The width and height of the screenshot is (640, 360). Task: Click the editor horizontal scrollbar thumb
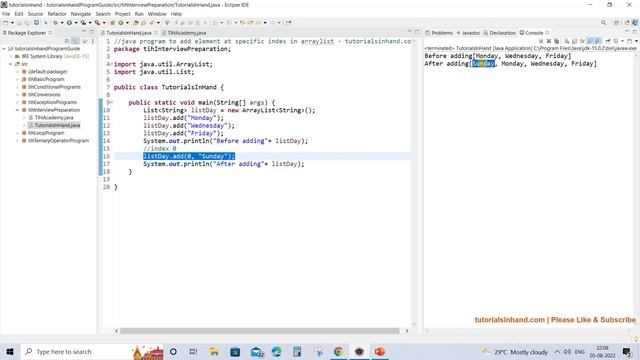(259, 331)
